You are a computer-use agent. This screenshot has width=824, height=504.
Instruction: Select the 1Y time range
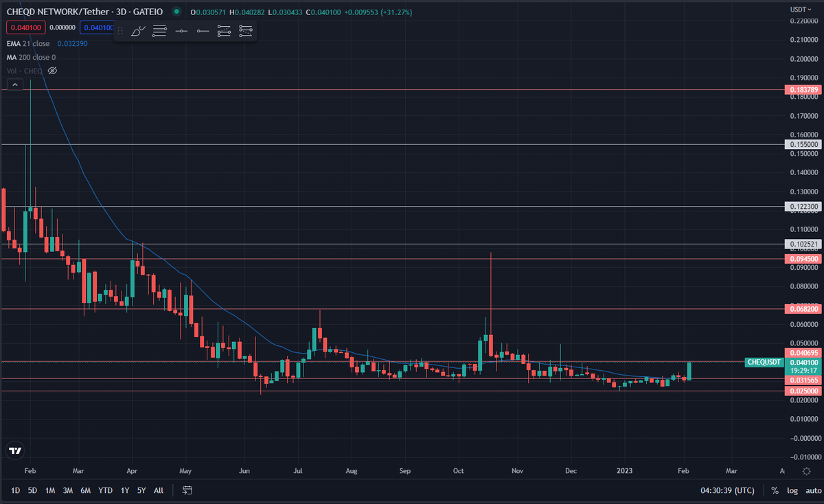[x=124, y=490]
